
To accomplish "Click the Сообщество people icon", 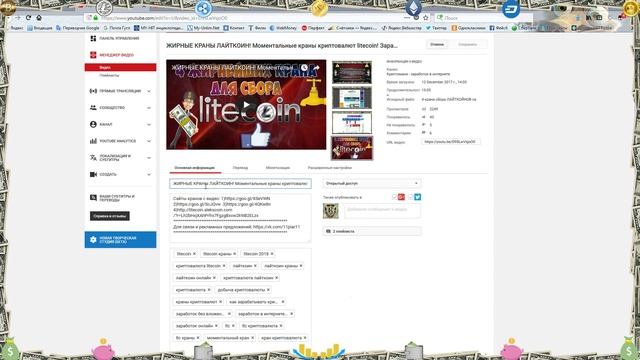I will point(93,108).
